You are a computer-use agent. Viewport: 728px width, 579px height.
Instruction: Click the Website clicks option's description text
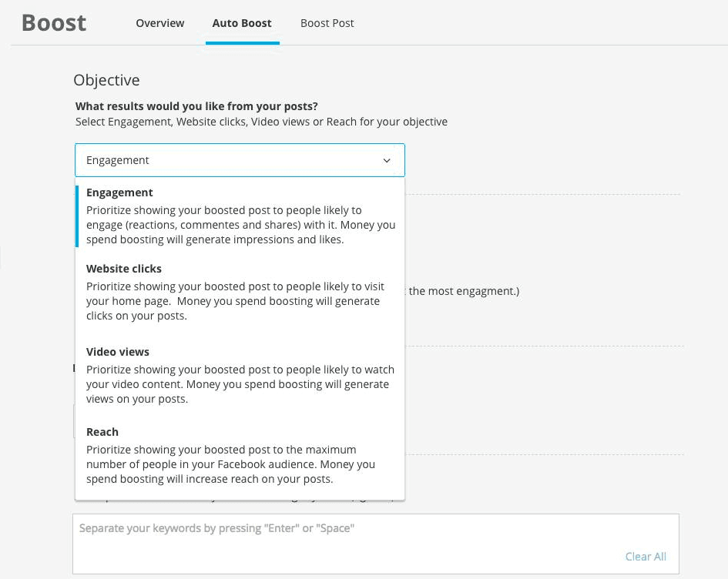coord(235,301)
